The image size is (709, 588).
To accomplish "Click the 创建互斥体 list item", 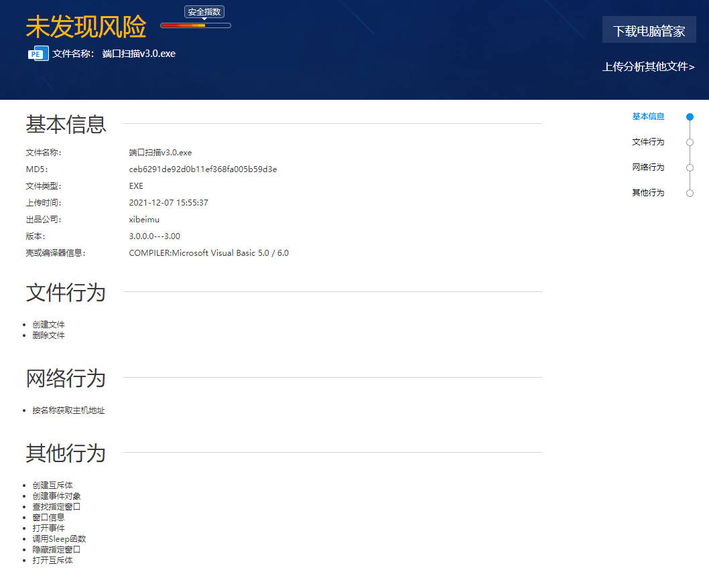I will 52,485.
